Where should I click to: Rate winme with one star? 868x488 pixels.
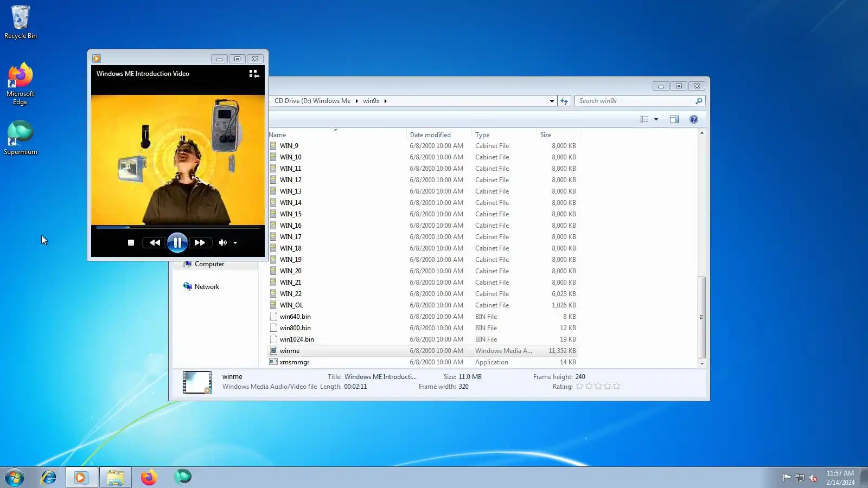[580, 387]
